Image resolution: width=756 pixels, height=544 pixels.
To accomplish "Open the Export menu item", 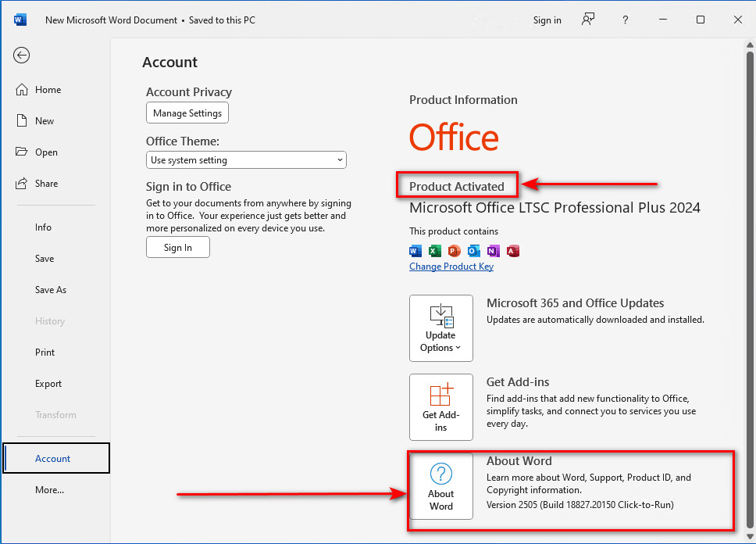I will tap(48, 384).
